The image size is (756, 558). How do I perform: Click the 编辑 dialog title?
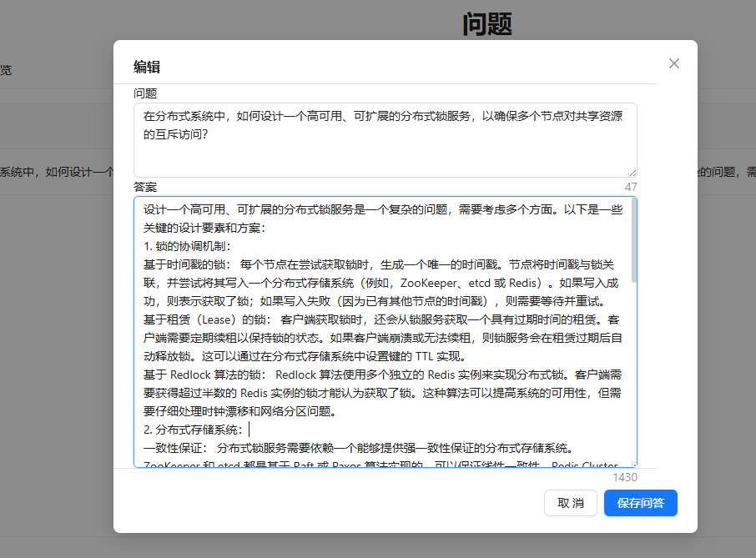pos(147,67)
